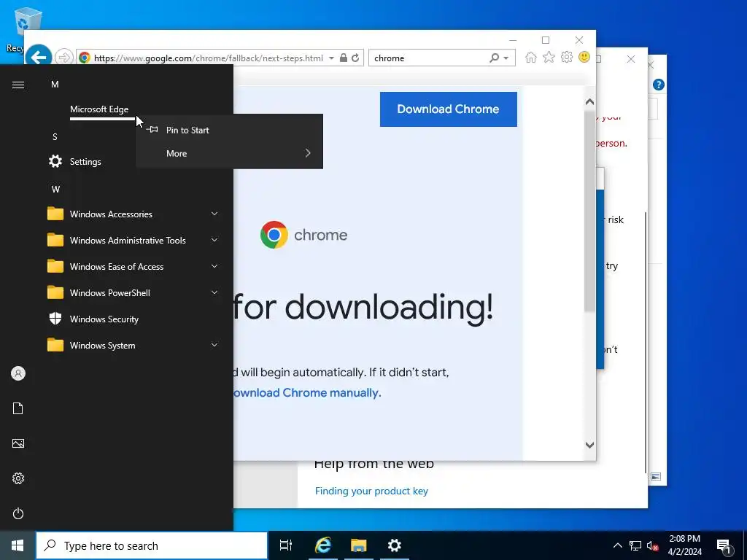Click the page scrollbar down arrow
747x560 pixels.
(589, 445)
